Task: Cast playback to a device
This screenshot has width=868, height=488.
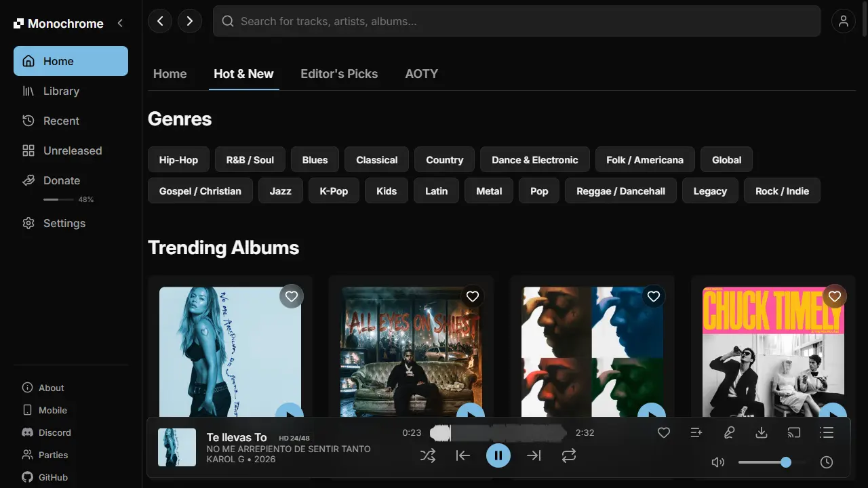Action: [x=794, y=432]
